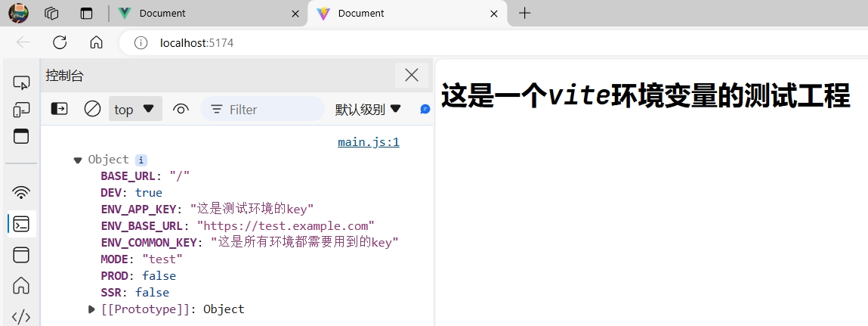Image resolution: width=868 pixels, height=326 pixels.
Task: Clear the console output
Action: [92, 109]
